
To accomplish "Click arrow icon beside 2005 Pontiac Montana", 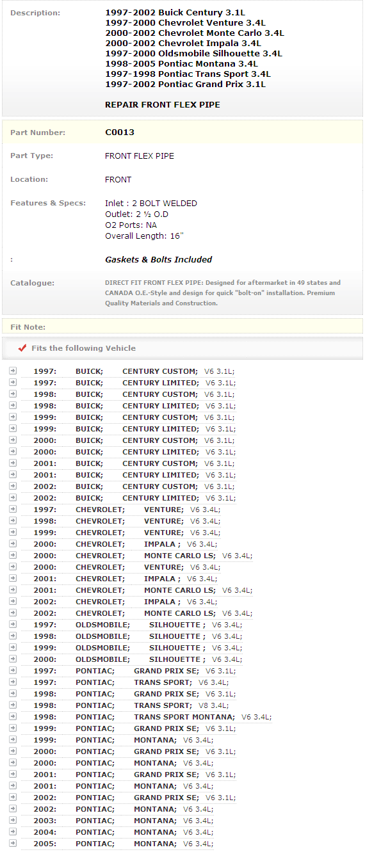I will [13, 843].
